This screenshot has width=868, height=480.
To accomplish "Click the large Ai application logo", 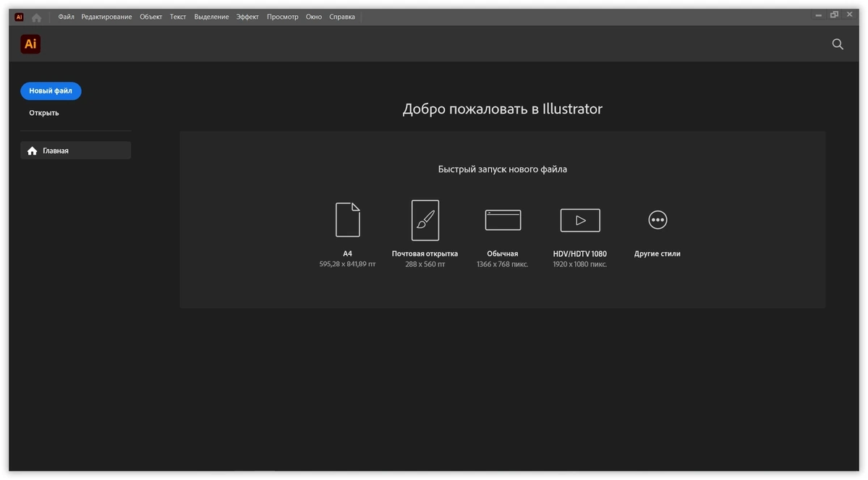I will coord(30,44).
